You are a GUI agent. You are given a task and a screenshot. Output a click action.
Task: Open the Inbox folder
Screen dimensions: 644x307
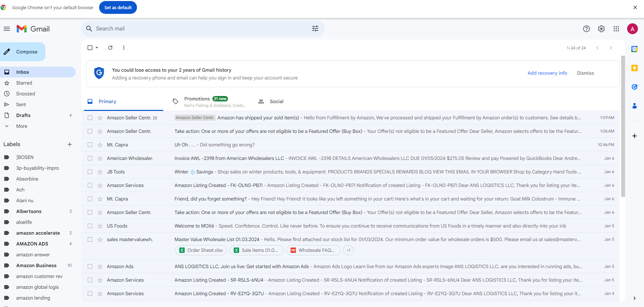[38, 72]
